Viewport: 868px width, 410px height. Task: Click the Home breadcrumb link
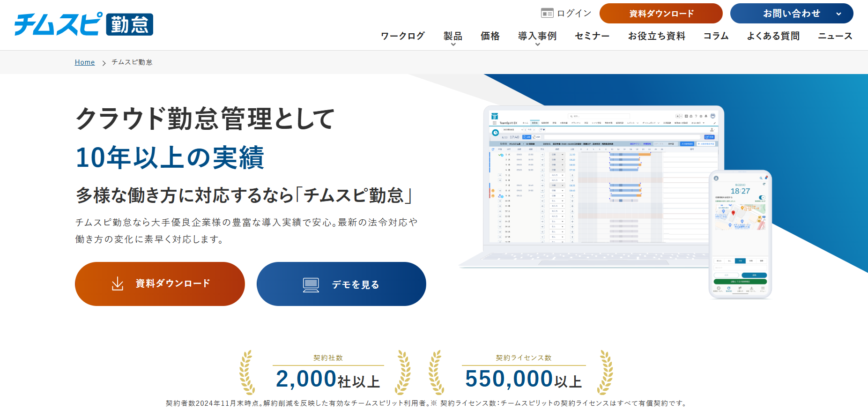(x=85, y=62)
